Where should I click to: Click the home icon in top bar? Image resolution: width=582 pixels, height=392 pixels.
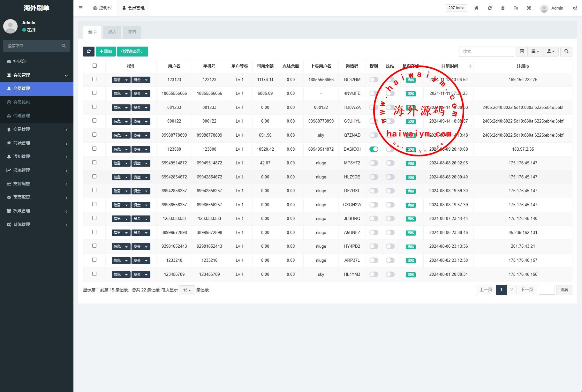(x=476, y=8)
